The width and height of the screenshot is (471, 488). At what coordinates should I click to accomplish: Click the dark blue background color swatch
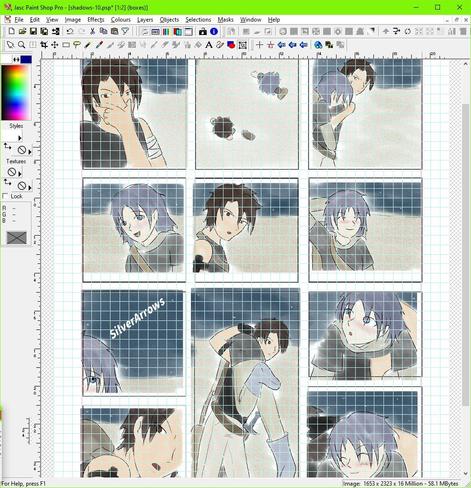click(x=26, y=60)
